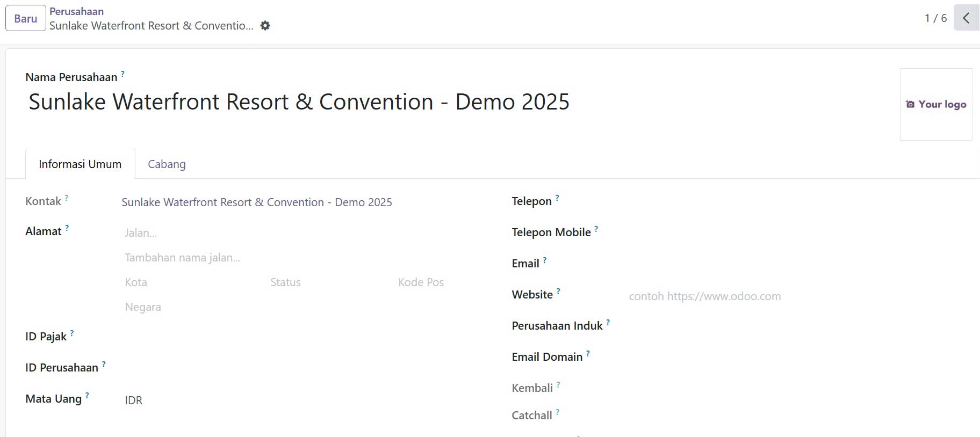The width and height of the screenshot is (980, 437).
Task: Show help tooltip for Kembali
Action: tap(558, 385)
